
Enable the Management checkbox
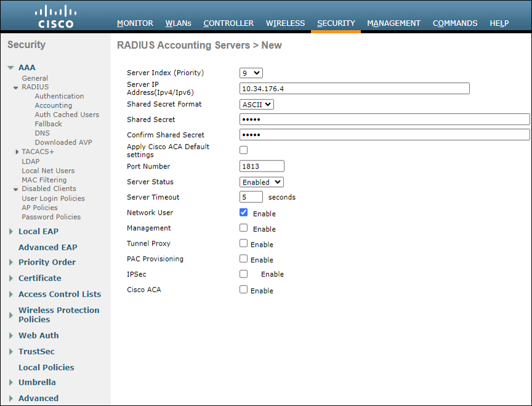243,228
